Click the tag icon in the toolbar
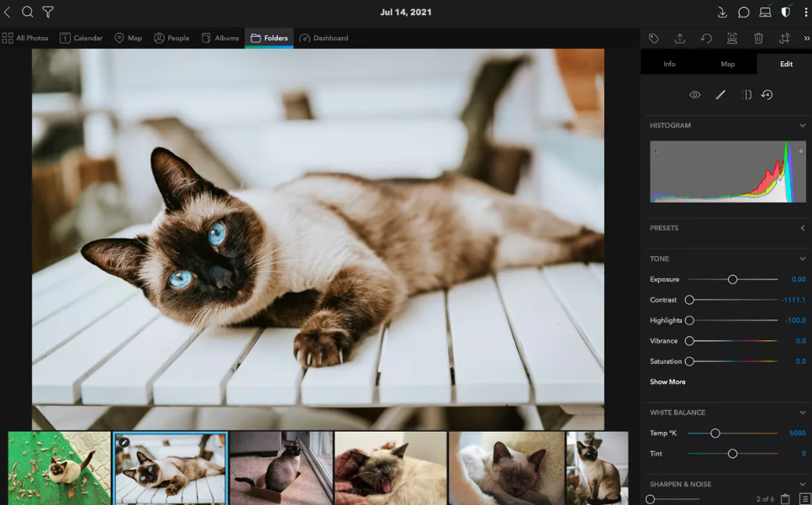The height and width of the screenshot is (505, 812). tap(653, 39)
